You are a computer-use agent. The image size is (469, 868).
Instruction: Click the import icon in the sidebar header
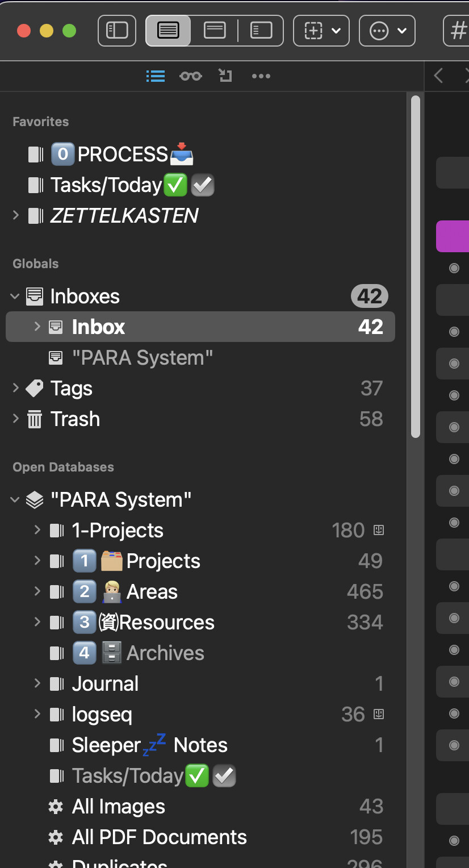225,76
